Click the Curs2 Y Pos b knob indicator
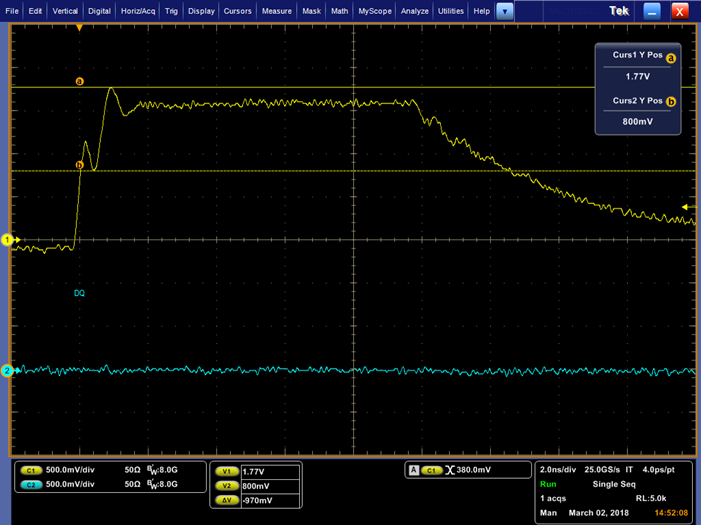 click(x=671, y=102)
